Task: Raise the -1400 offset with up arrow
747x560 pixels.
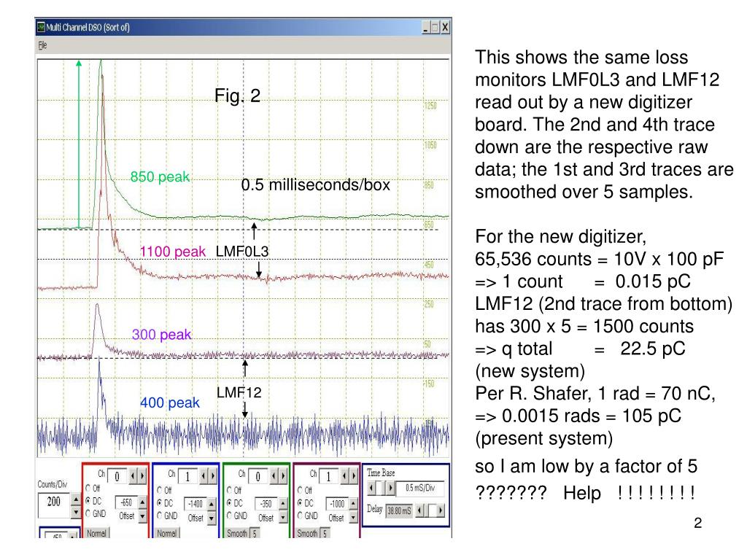Action: [211, 505]
